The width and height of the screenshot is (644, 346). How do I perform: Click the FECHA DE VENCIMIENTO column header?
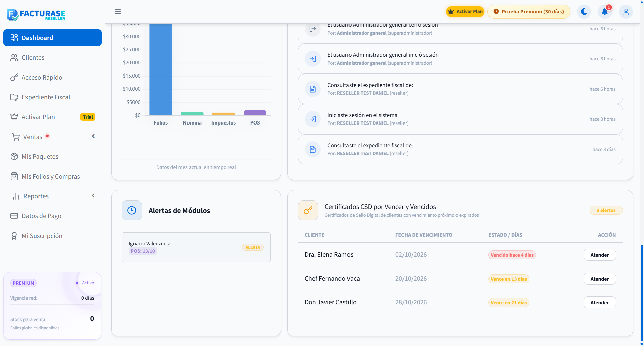(x=424, y=235)
